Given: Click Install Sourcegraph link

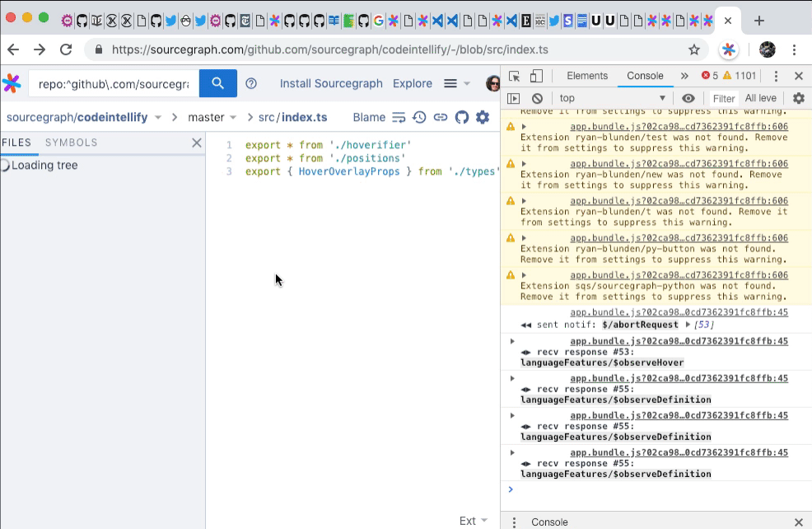Looking at the screenshot, I should 331,83.
